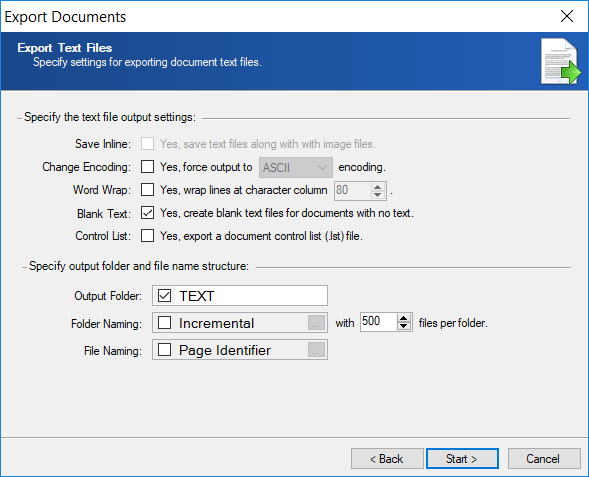Viewport: 589px width, 477px height.
Task: Uncheck the Blank Text checkbox
Action: click(x=147, y=213)
